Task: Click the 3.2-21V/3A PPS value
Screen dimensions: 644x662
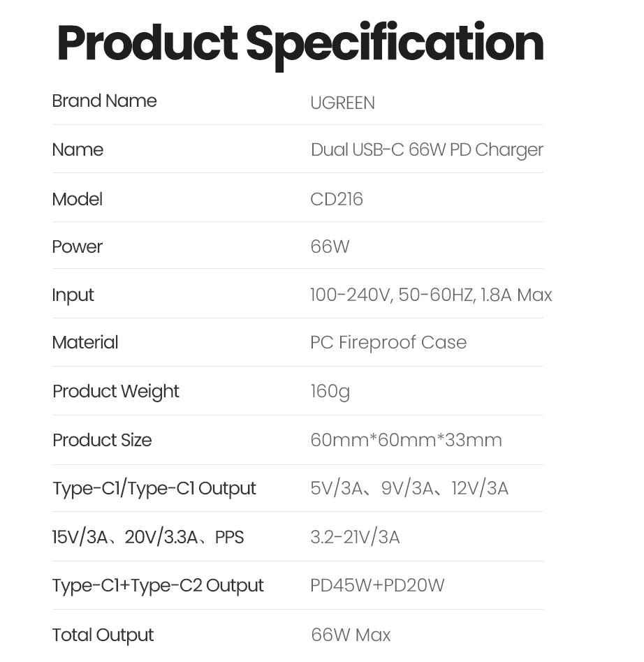Action: coord(355,537)
